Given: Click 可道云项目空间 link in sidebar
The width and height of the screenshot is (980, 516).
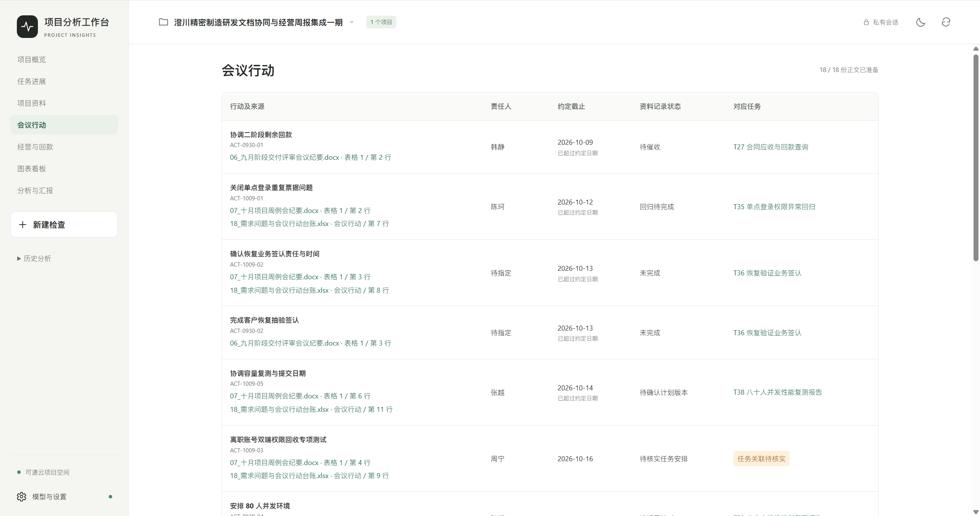Looking at the screenshot, I should coord(47,472).
